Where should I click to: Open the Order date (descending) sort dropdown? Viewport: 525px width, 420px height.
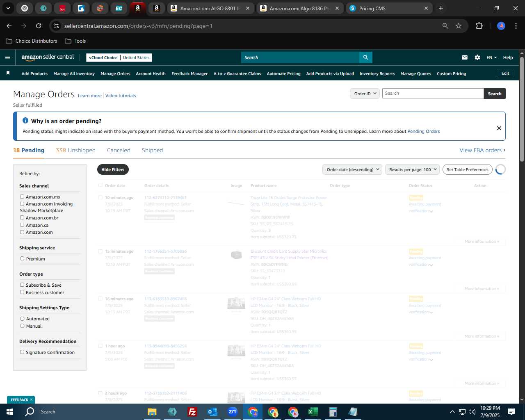click(352, 169)
